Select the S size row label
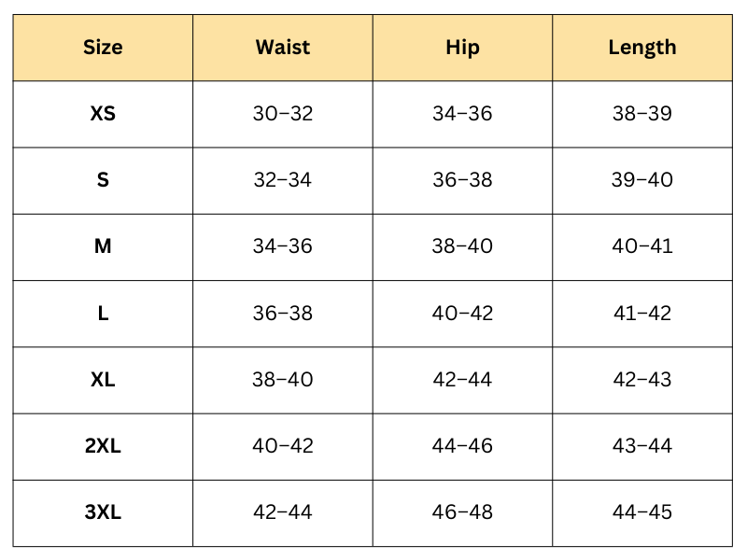 point(103,180)
